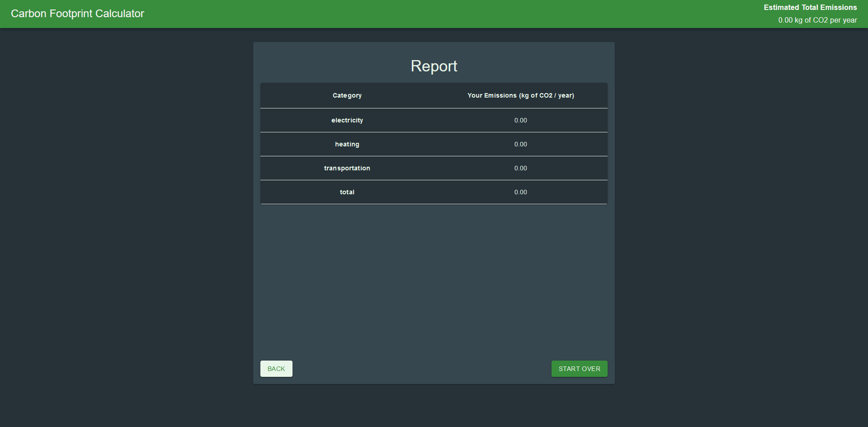Click the Category column header
The height and width of the screenshot is (427, 868).
(347, 95)
